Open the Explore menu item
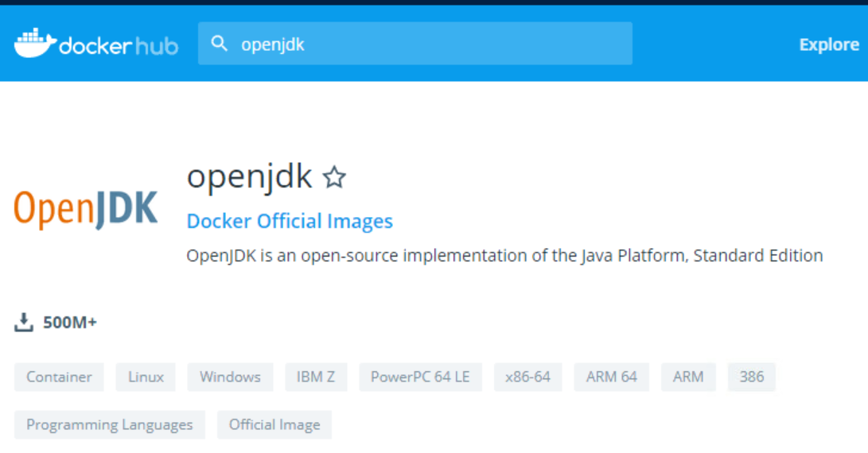Screen dimensions: 868x453 click(829, 45)
